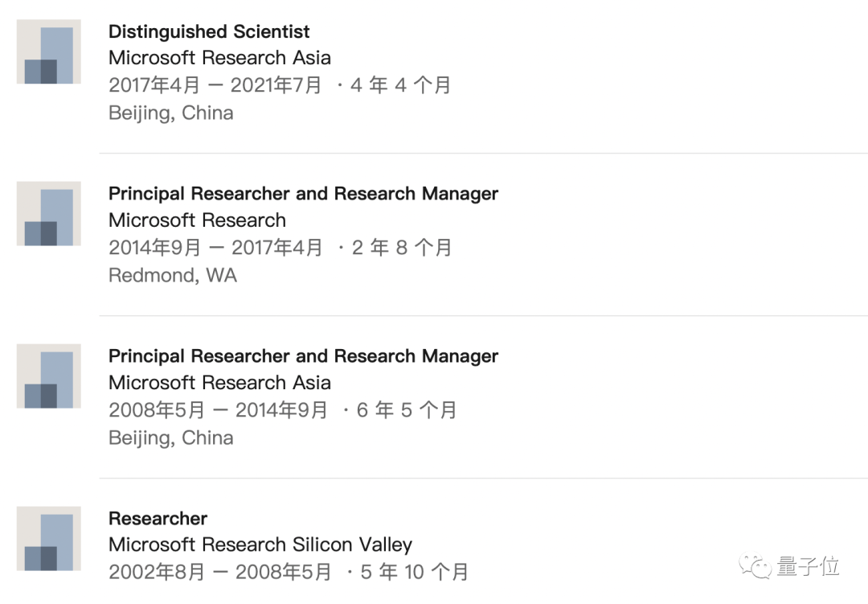Click the 量子位 watermark text
Screen dimensions: 868x604
(808, 566)
